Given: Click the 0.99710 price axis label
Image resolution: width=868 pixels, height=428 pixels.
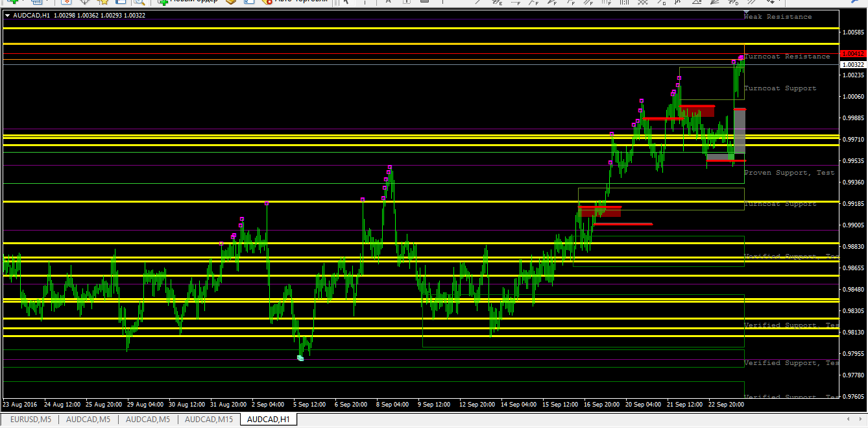Looking at the screenshot, I should tap(852, 140).
